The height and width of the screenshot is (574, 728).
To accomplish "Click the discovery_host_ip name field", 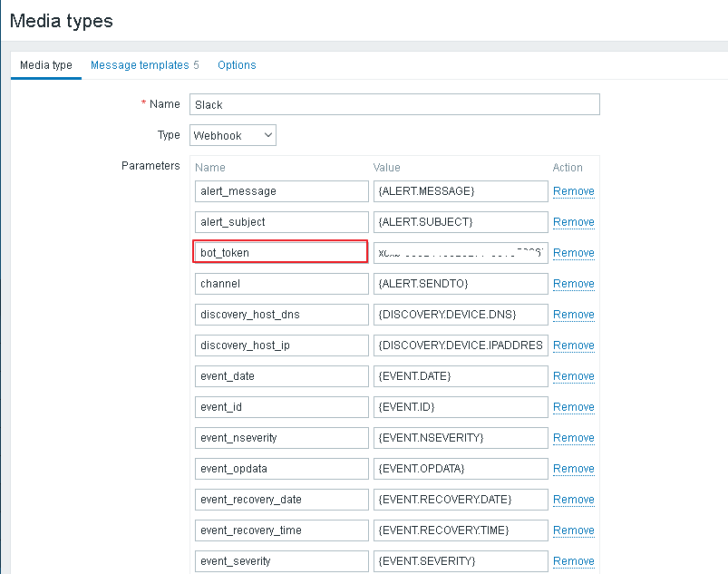I will pos(281,345).
